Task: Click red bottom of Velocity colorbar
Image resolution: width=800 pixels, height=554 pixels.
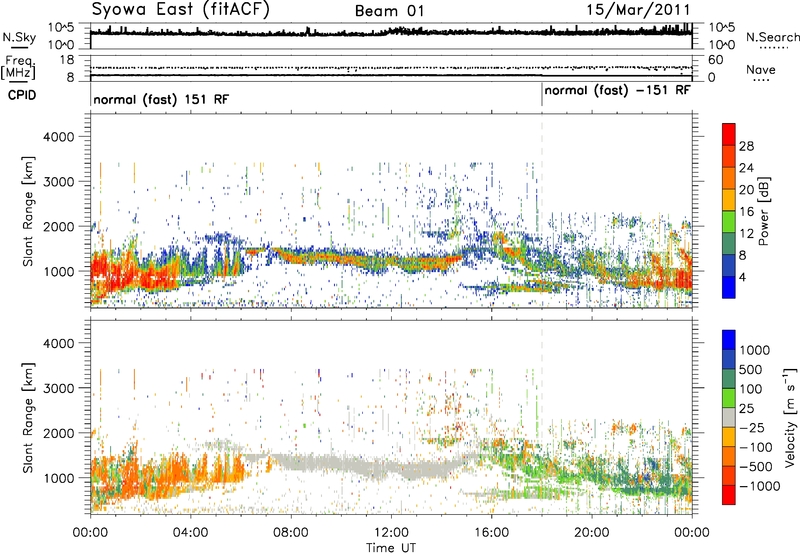Action: coord(729,495)
